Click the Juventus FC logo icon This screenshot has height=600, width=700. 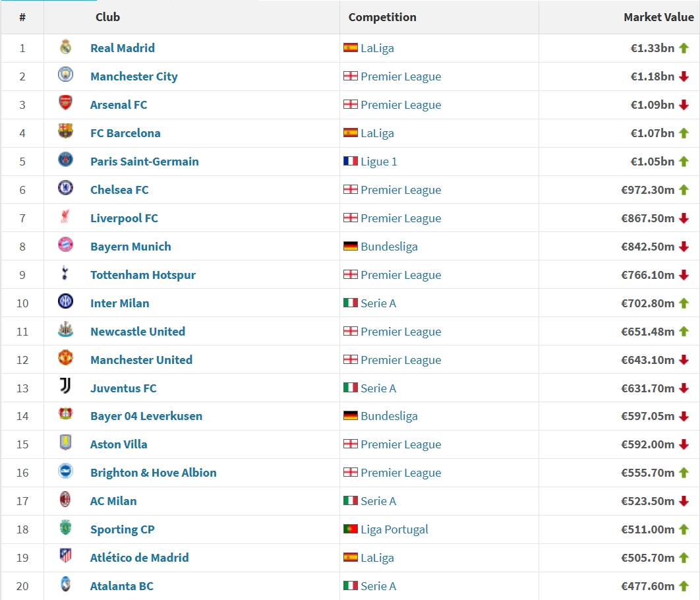click(65, 388)
